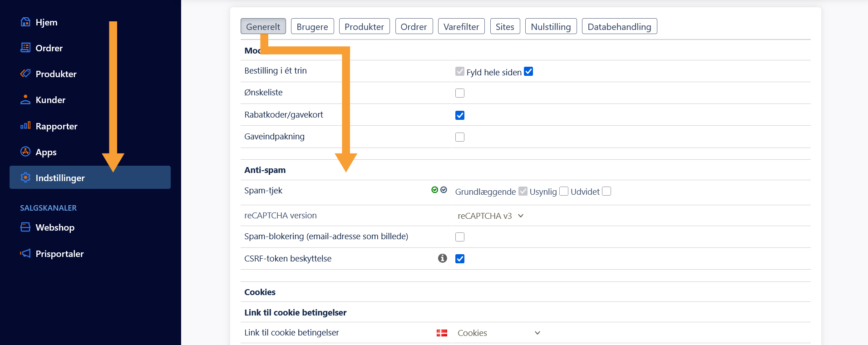Click the Webshop storefront icon

pyautogui.click(x=25, y=227)
